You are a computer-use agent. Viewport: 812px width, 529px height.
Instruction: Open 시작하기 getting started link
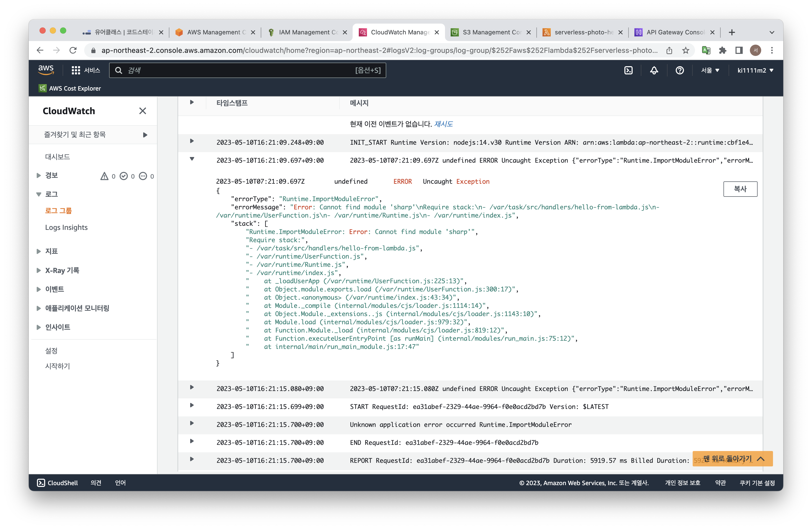[x=57, y=366]
